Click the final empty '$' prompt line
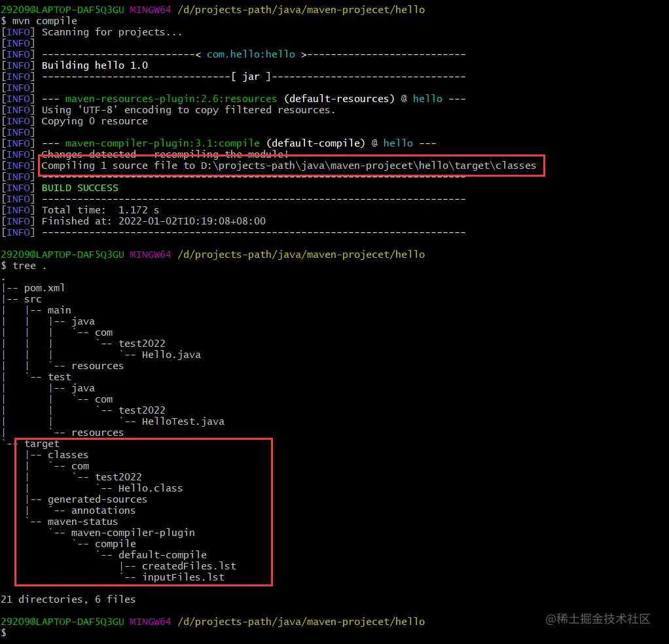669x644 pixels. [x=4, y=633]
